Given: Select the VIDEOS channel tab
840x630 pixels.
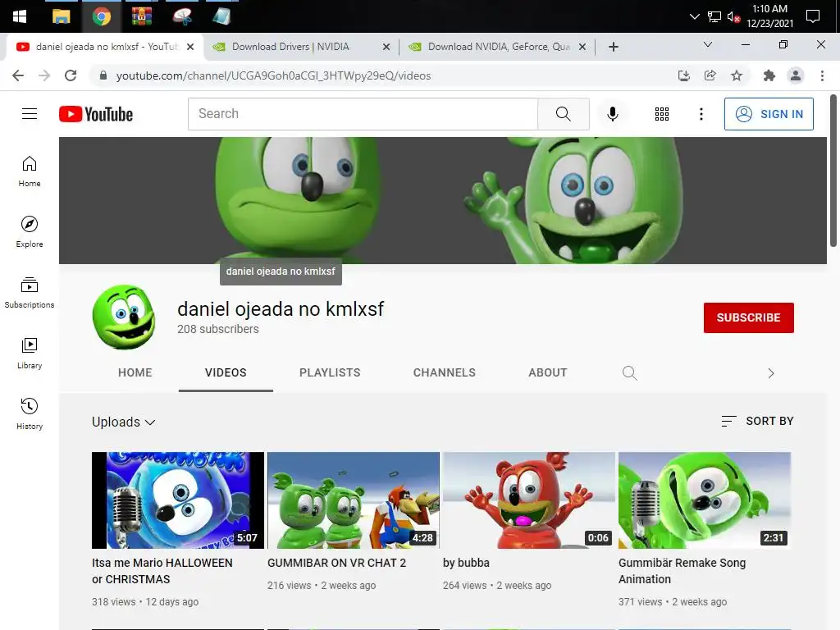Looking at the screenshot, I should [226, 373].
